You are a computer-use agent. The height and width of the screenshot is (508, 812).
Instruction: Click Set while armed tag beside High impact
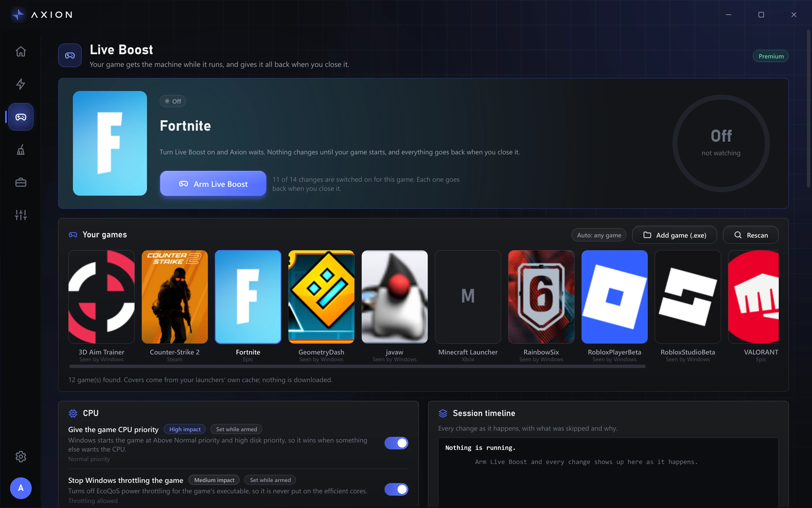[236, 429]
